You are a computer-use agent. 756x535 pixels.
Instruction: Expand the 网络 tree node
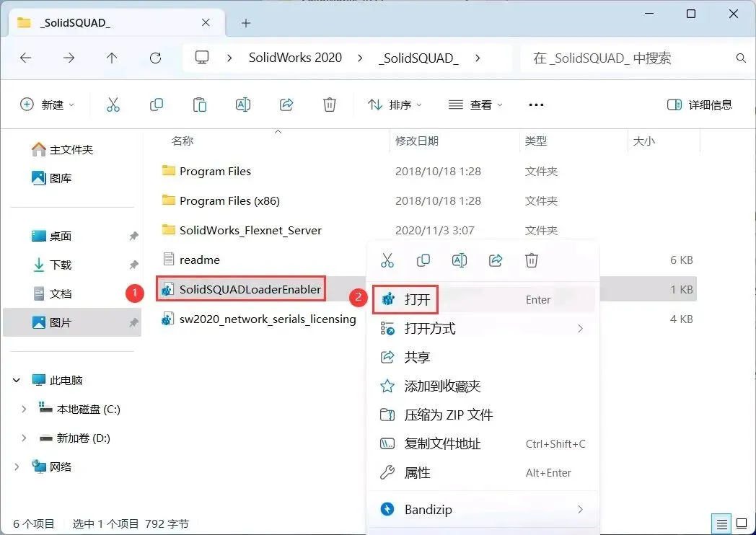click(x=17, y=467)
